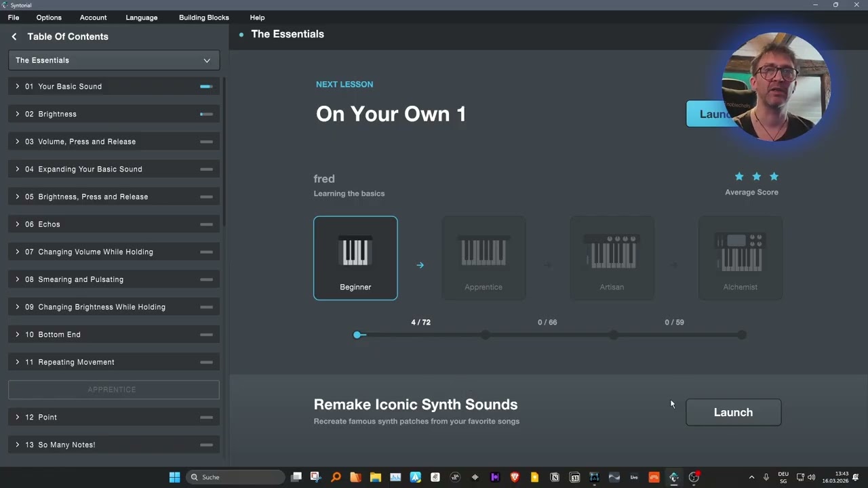868x488 pixels.
Task: Click the Apprentice node on progress track
Action: [x=486, y=335]
